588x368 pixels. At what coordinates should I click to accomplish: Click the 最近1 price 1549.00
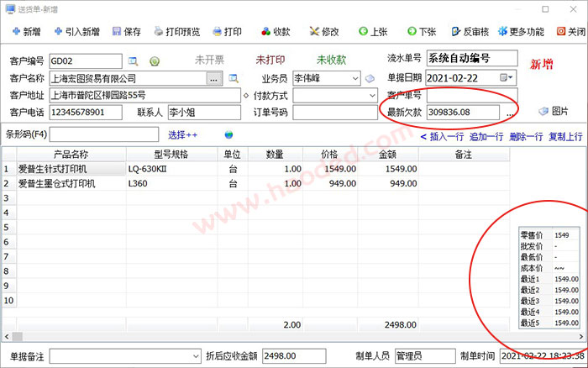click(x=566, y=280)
